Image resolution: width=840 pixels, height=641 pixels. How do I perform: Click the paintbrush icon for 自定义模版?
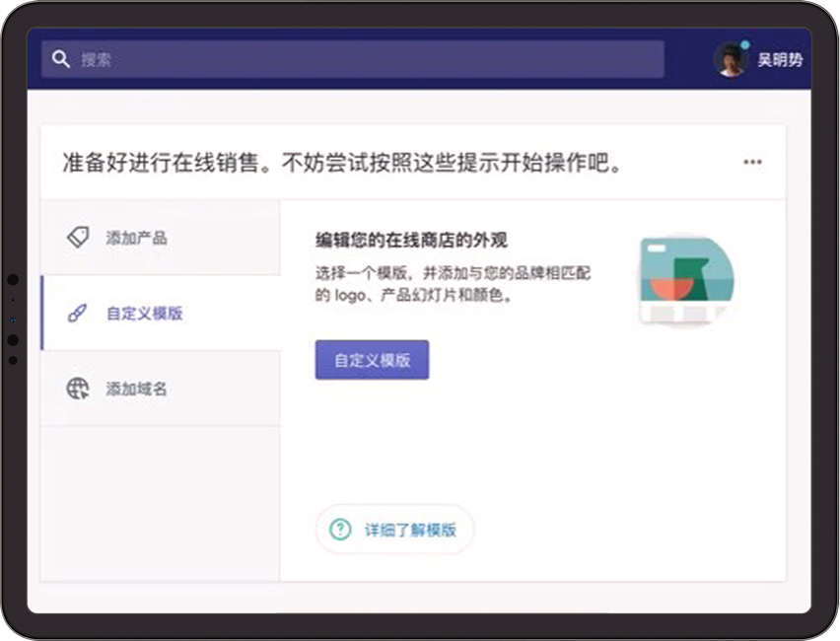(x=77, y=314)
